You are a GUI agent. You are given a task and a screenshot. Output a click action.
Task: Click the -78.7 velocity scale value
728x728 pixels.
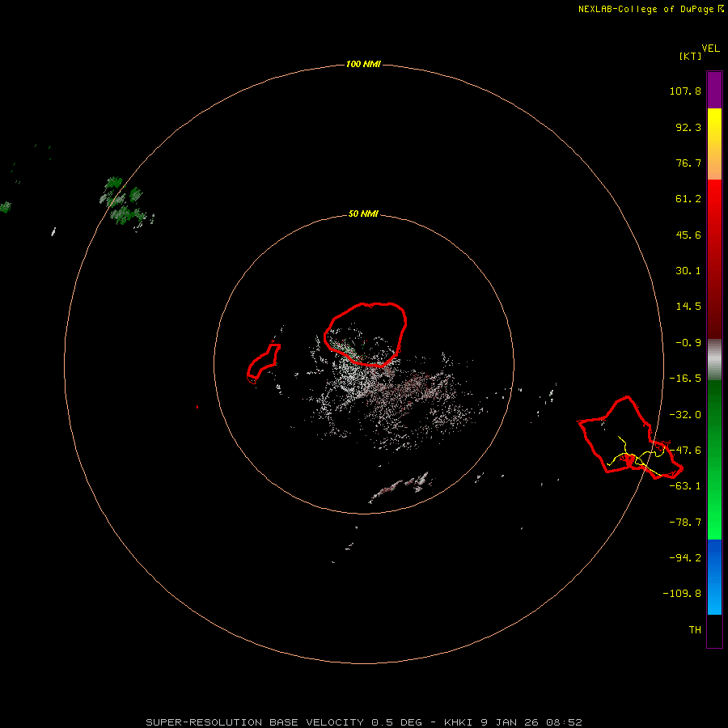pyautogui.click(x=685, y=523)
